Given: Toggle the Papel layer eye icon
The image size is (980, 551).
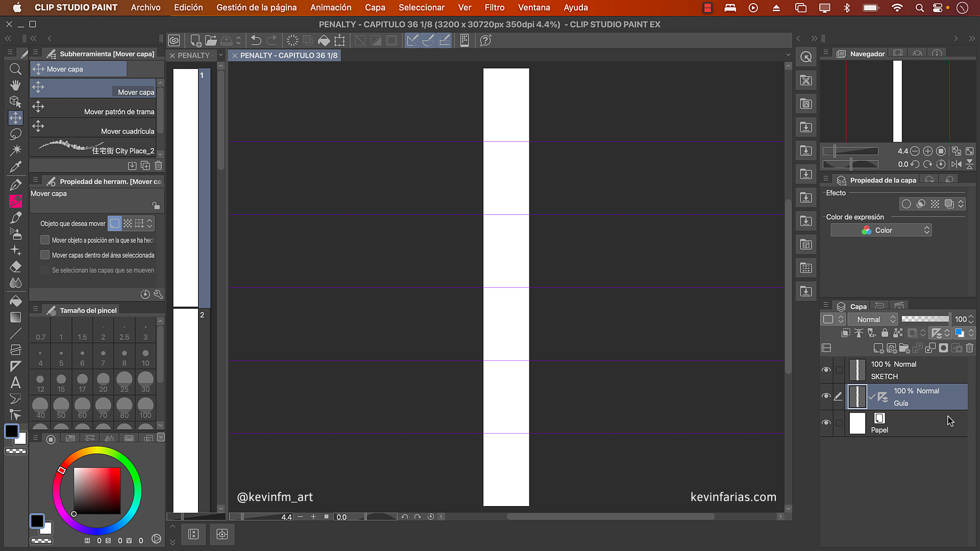Looking at the screenshot, I should 826,422.
